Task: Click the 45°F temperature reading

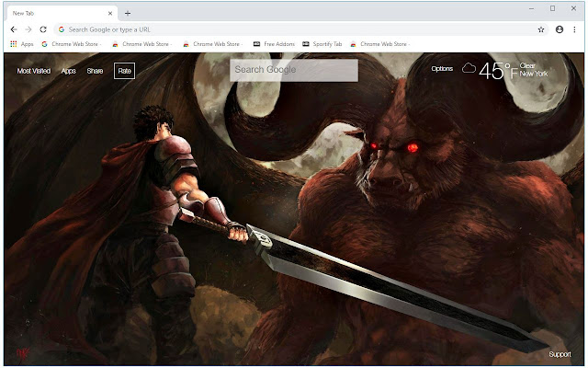Action: pos(498,71)
